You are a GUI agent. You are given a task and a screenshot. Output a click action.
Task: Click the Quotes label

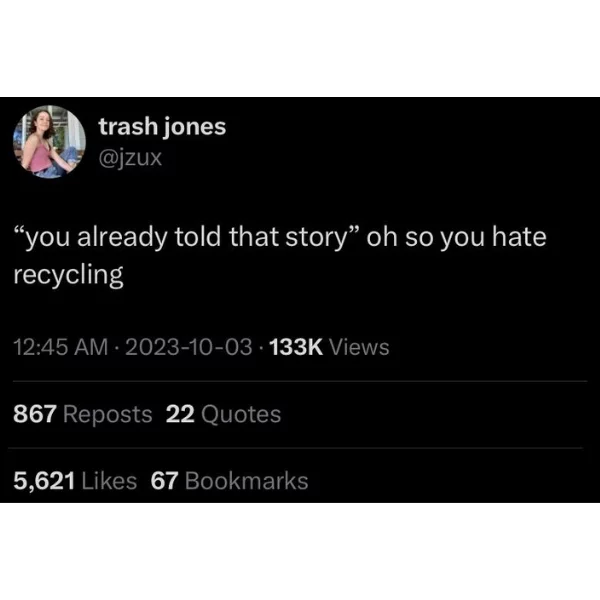pyautogui.click(x=241, y=415)
